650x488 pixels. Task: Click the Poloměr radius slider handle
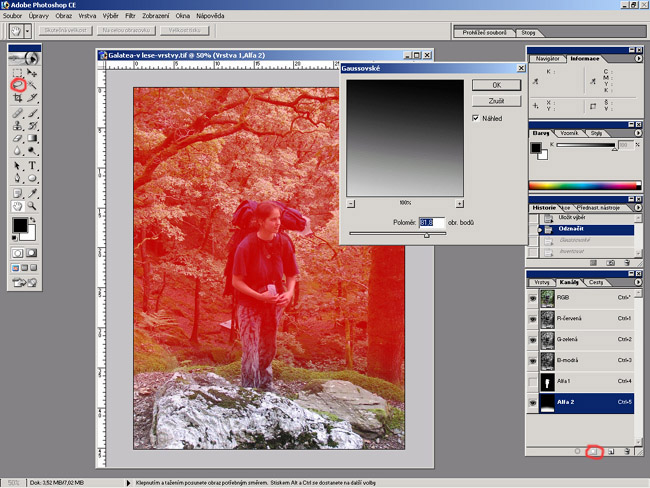(x=427, y=235)
